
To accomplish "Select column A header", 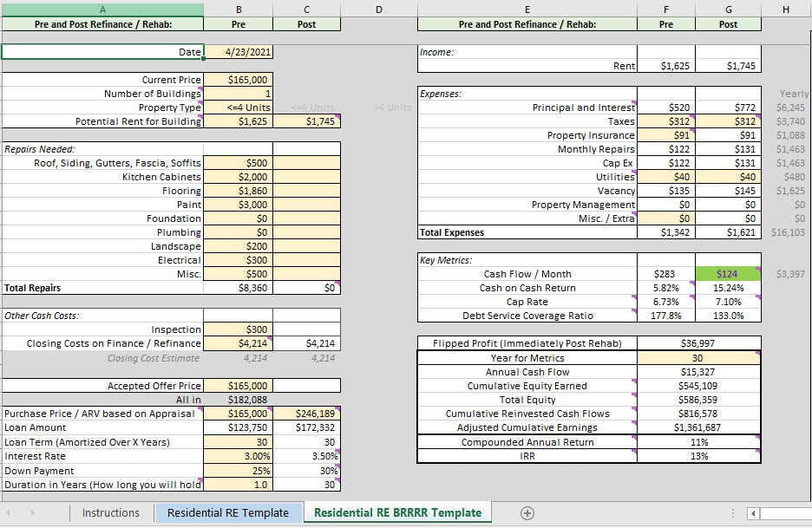I will click(102, 7).
